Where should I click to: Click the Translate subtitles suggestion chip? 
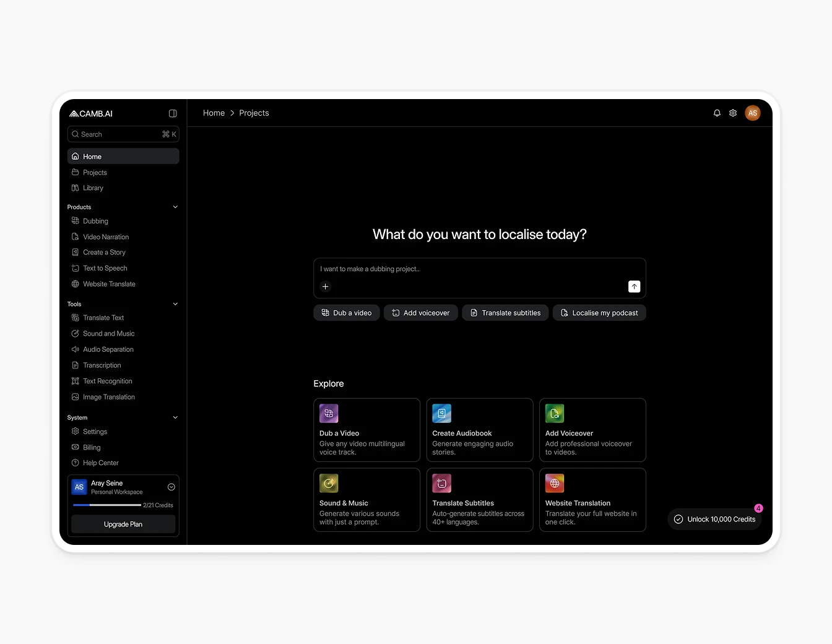(505, 313)
